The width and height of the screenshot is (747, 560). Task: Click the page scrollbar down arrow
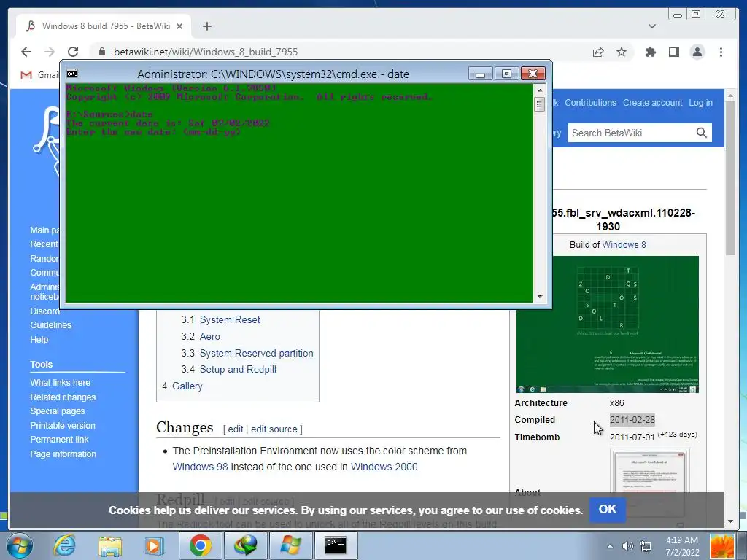(x=731, y=521)
